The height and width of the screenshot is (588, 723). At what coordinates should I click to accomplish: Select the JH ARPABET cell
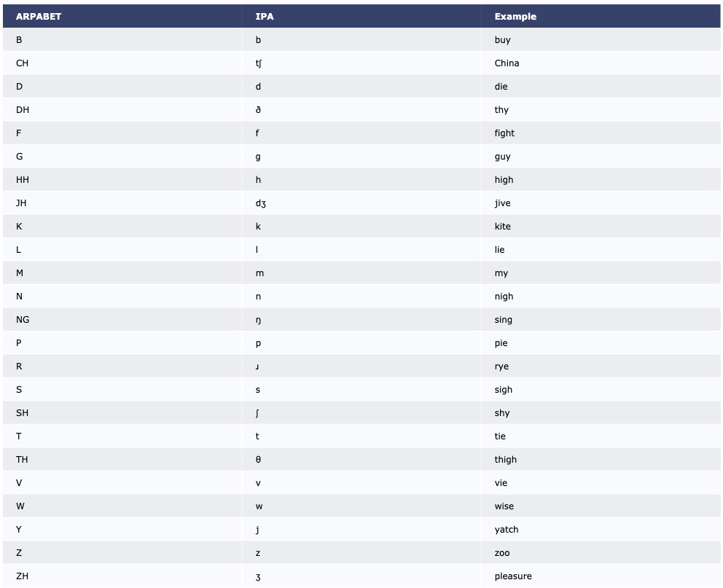[x=21, y=203]
